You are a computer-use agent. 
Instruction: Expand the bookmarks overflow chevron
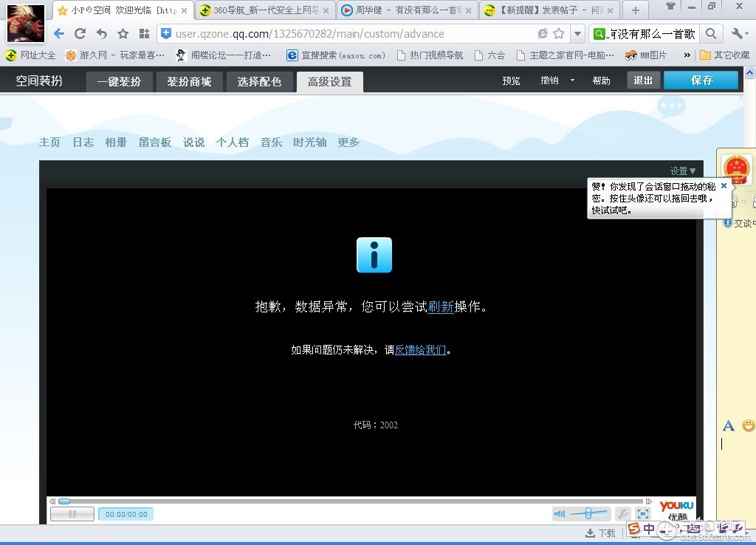687,55
